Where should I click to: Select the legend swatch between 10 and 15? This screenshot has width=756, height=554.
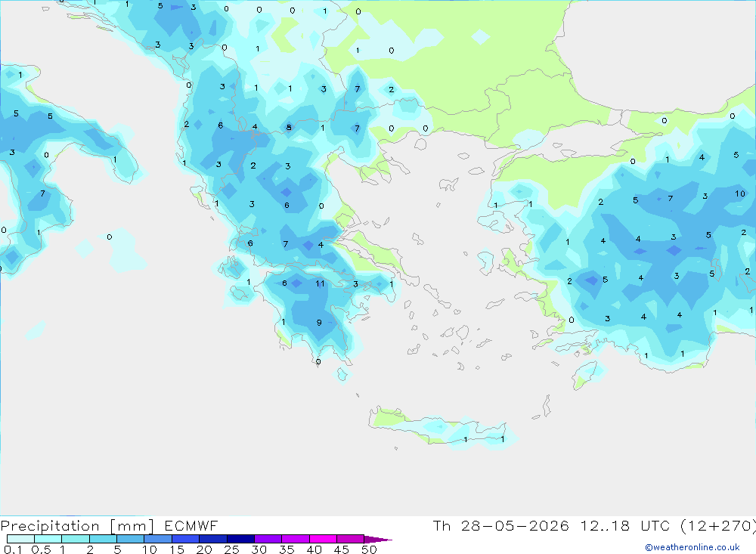[158, 539]
